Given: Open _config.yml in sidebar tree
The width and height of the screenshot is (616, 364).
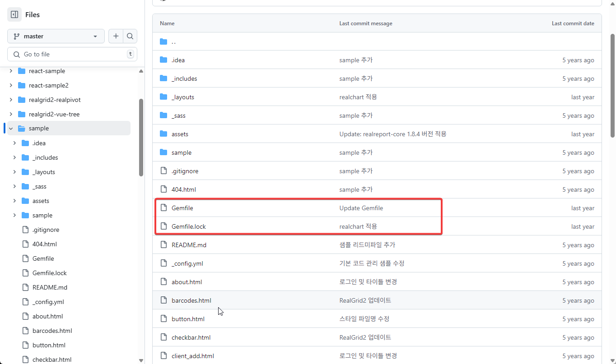Looking at the screenshot, I should coord(48,302).
